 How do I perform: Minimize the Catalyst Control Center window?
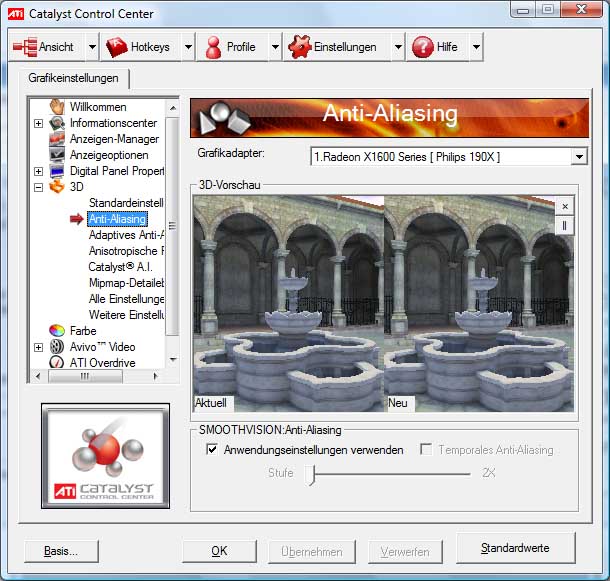522,10
